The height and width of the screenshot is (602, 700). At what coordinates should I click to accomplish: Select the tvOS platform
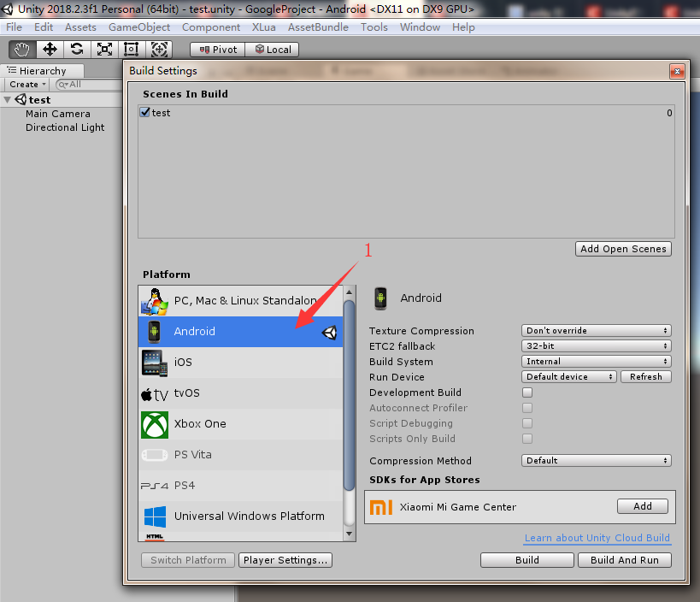click(241, 393)
